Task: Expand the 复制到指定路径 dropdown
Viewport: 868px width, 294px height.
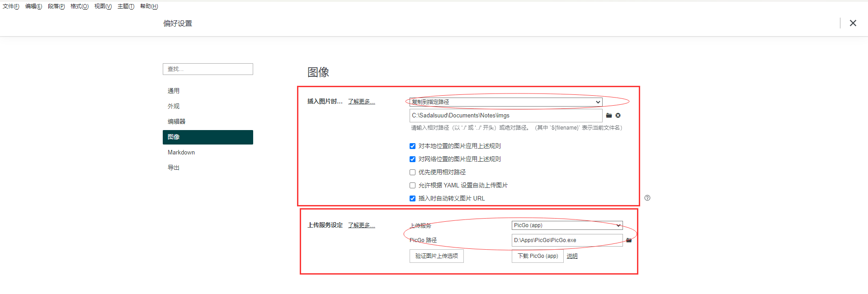Action: pos(505,102)
